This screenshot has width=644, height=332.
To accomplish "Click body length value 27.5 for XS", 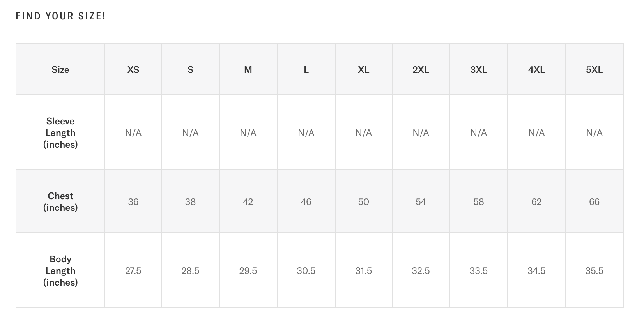I will [x=133, y=270].
